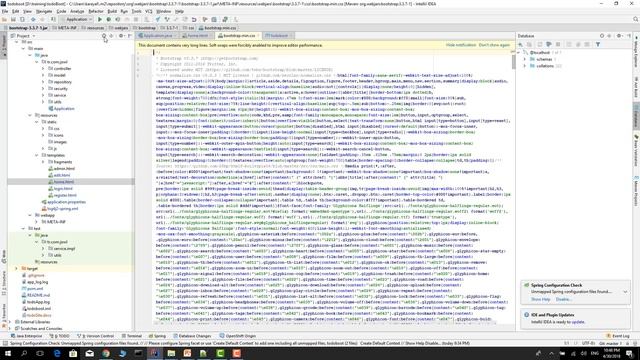Open the Database panel gear settings icon

tap(619, 36)
